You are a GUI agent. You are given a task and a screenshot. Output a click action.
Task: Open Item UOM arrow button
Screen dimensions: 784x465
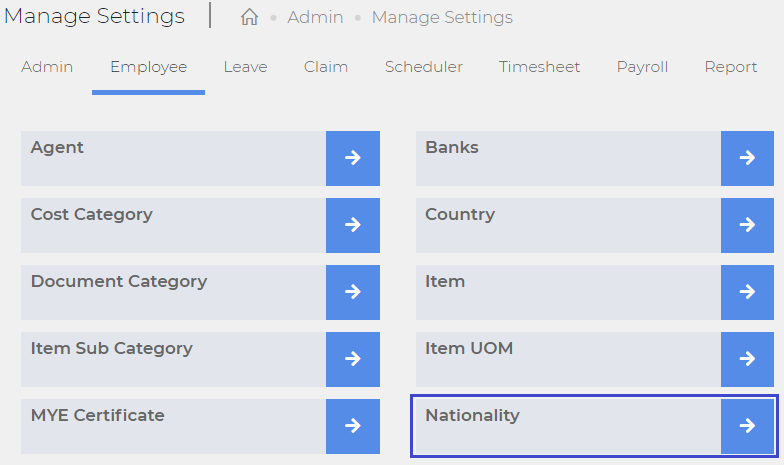click(x=747, y=359)
